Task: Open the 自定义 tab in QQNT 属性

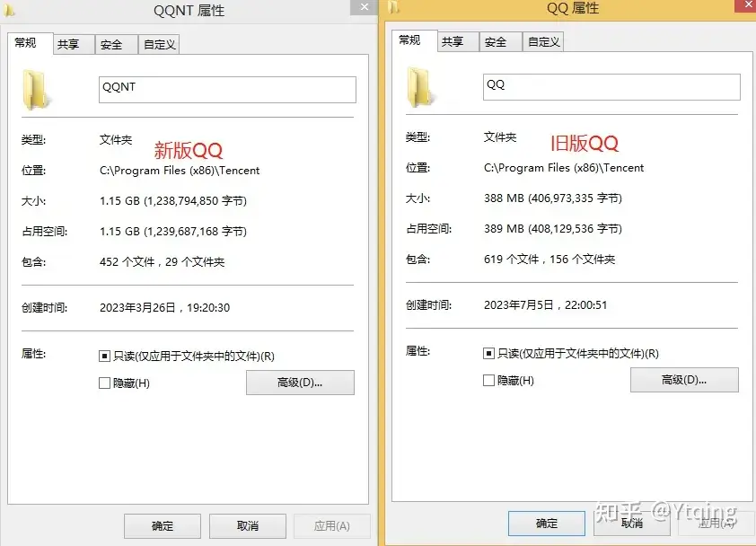Action: click(x=158, y=42)
